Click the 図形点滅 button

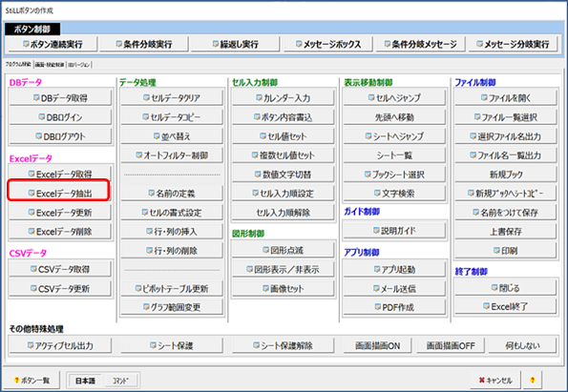pos(283,250)
